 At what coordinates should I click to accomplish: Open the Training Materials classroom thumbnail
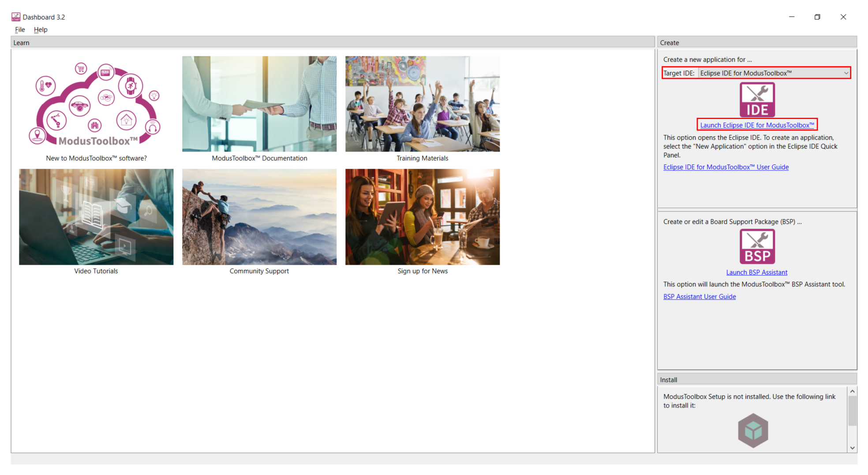(423, 104)
